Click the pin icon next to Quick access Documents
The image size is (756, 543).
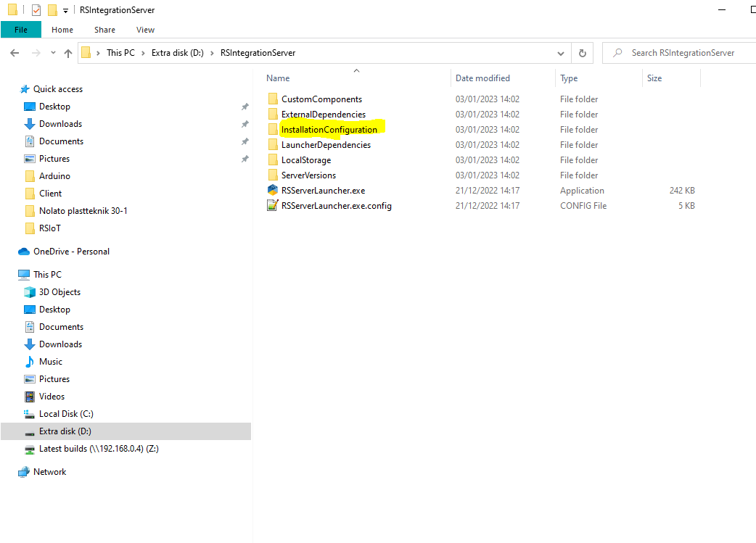[x=245, y=141]
